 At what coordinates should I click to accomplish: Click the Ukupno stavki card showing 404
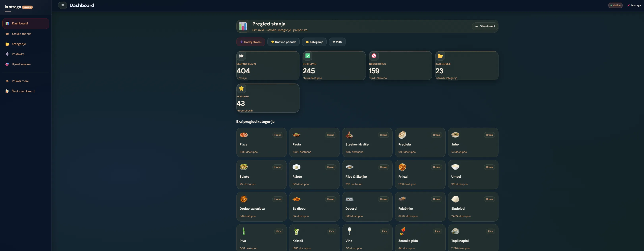click(268, 66)
